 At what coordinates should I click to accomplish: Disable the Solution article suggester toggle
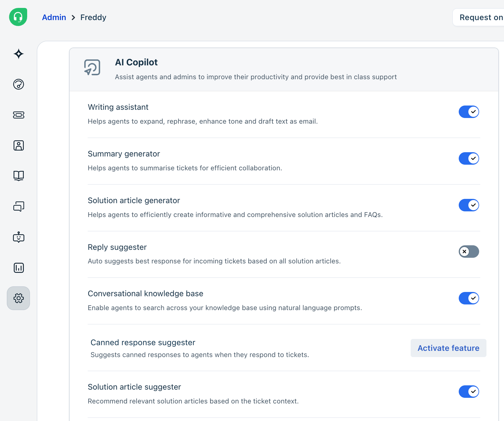(x=469, y=392)
